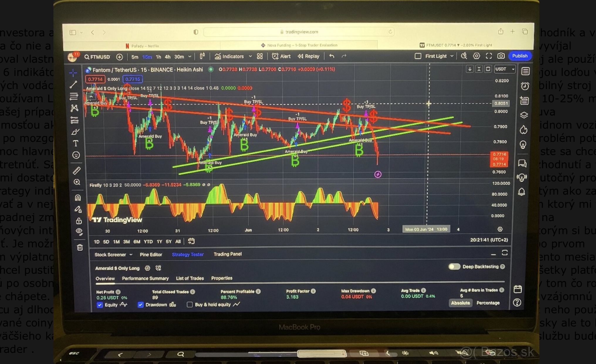The image size is (596, 364).
Task: Open the object tree layers icon
Action: (x=524, y=115)
